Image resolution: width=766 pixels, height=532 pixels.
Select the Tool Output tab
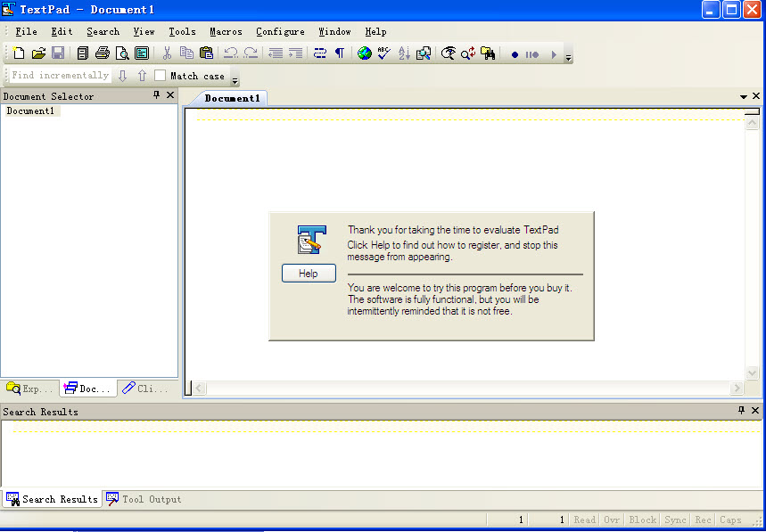click(x=144, y=499)
